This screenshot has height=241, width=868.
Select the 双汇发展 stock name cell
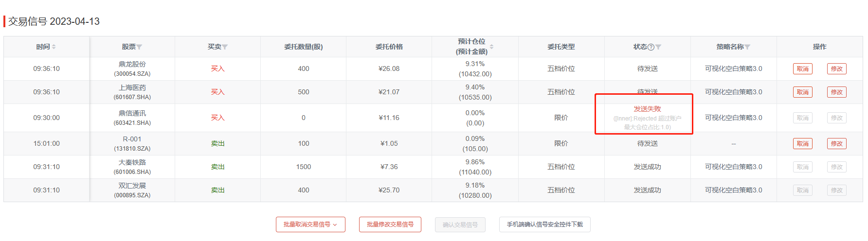[x=132, y=186]
